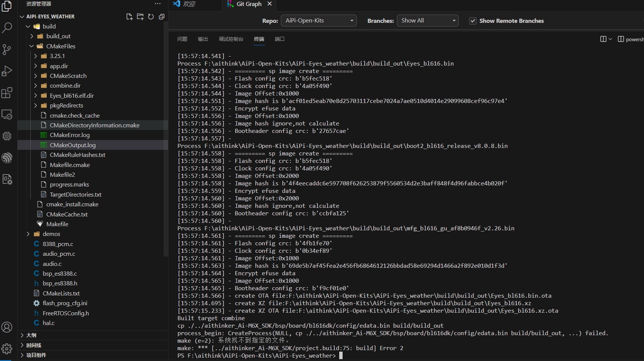Open CMakeCache.txt file
Viewport: 644px width, 361px height.
coord(67,214)
